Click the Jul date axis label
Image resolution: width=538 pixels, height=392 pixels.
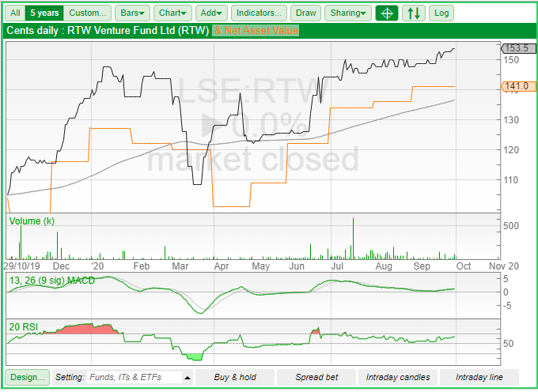(x=337, y=266)
